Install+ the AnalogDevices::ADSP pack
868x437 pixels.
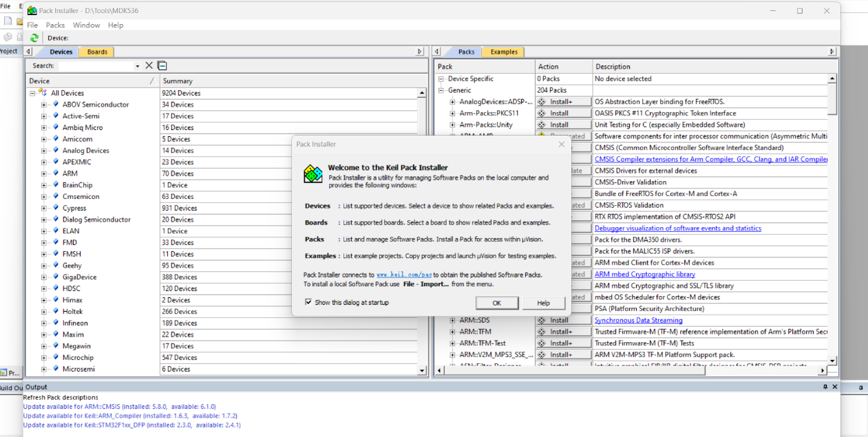(564, 102)
